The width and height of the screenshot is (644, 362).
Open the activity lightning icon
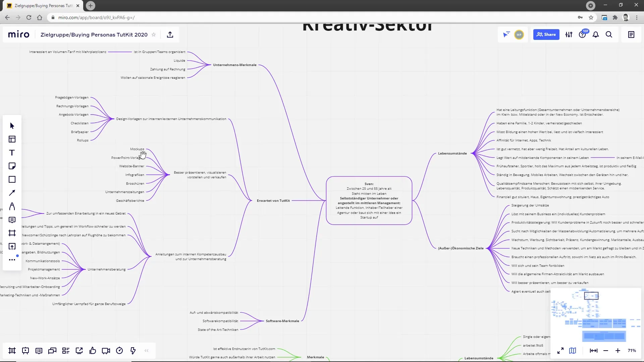coord(133,351)
